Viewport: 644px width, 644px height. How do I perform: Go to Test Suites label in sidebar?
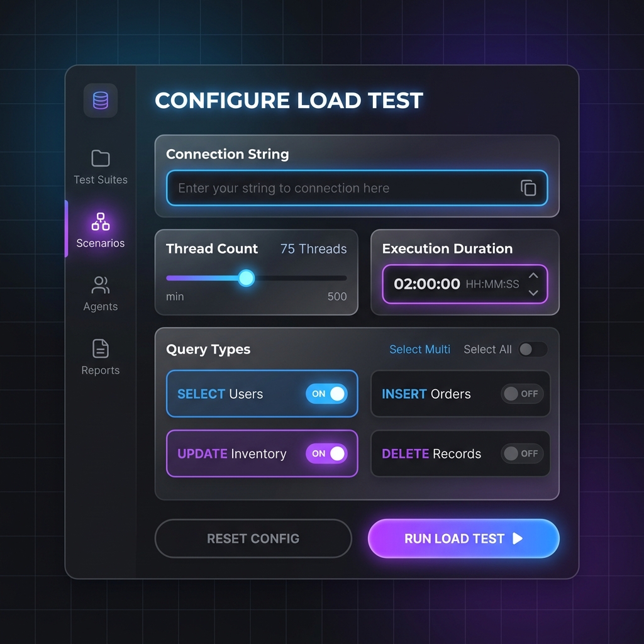101,180
